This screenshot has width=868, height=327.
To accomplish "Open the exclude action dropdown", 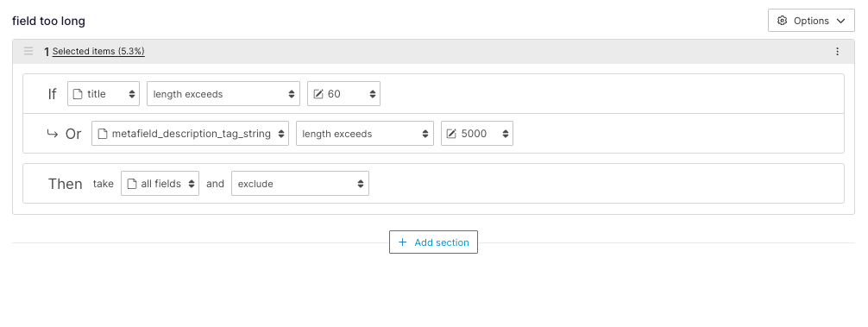I will click(300, 184).
